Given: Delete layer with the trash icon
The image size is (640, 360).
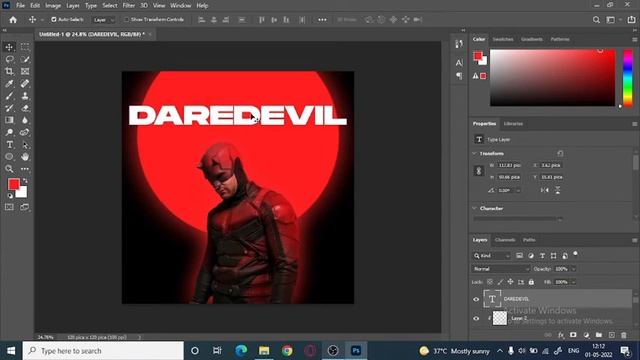Looking at the screenshot, I should [x=624, y=335].
